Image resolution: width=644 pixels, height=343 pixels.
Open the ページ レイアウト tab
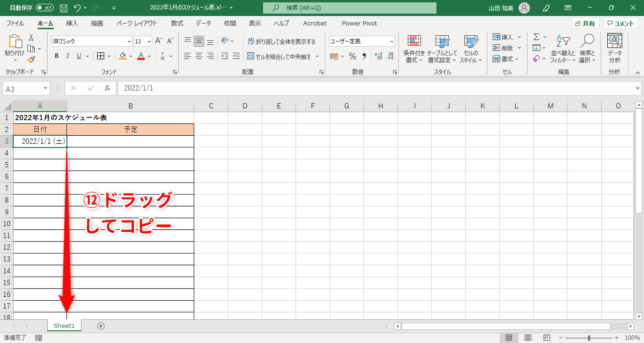(137, 23)
